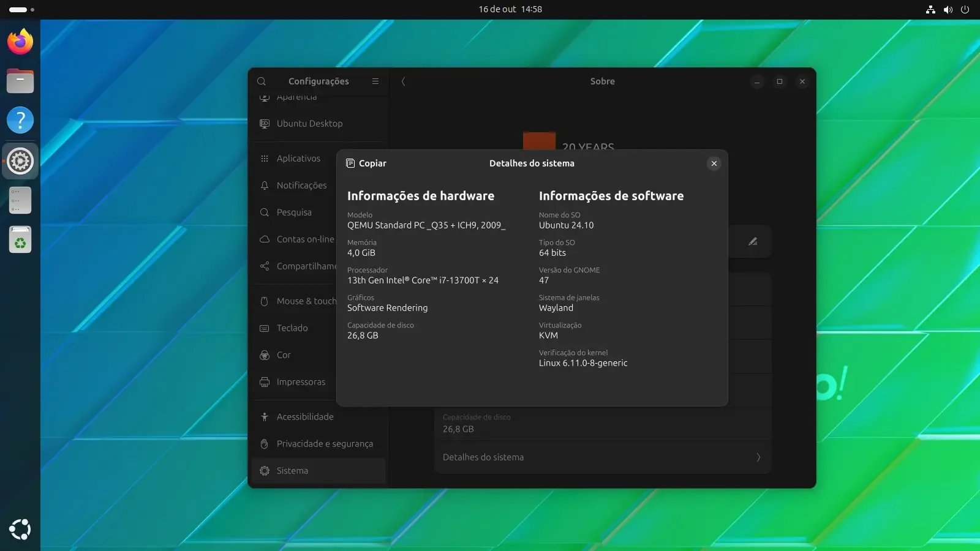
Task: Click the model text QEMU Standard PC
Action: (426, 225)
